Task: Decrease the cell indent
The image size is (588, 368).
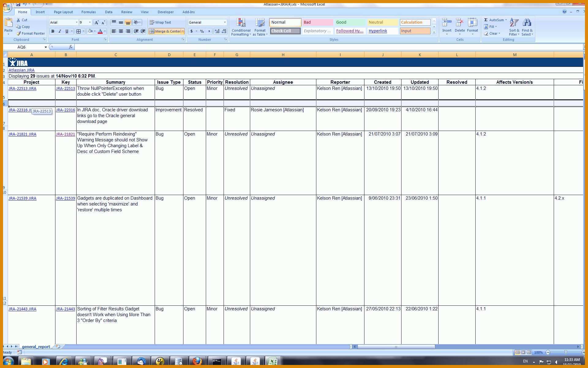Action: point(136,31)
